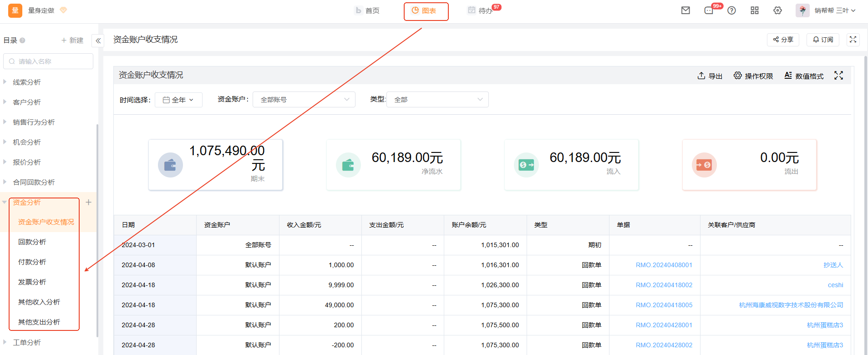The width and height of the screenshot is (868, 355).
Task: Click the plus icon next to 资金分析
Action: [89, 202]
